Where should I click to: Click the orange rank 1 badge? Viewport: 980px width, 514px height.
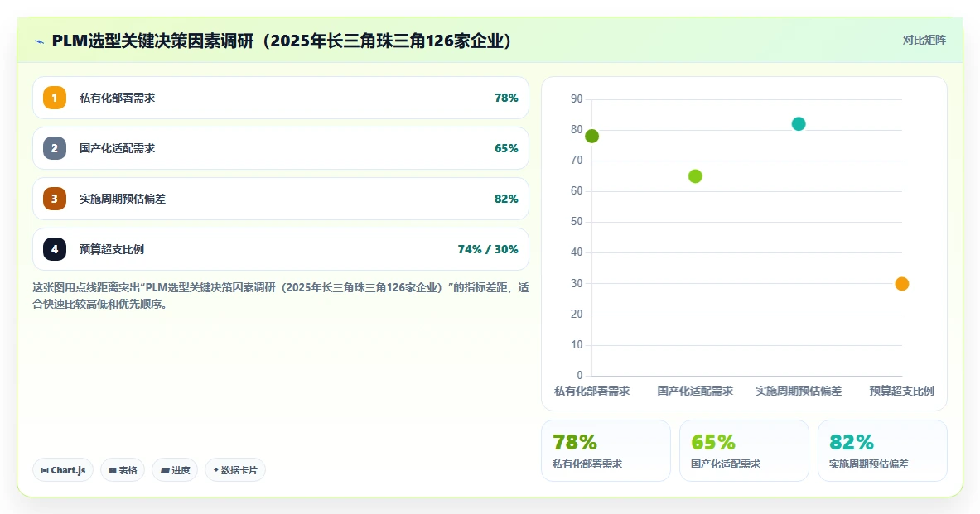point(55,98)
